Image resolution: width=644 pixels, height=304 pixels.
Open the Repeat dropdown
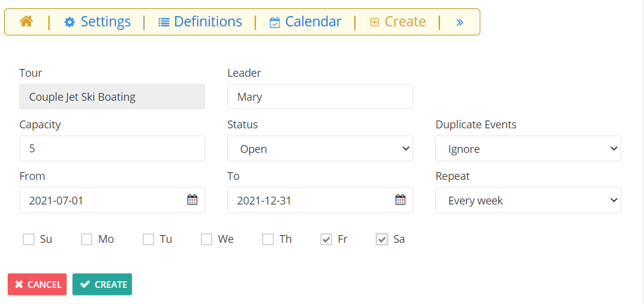coord(528,200)
